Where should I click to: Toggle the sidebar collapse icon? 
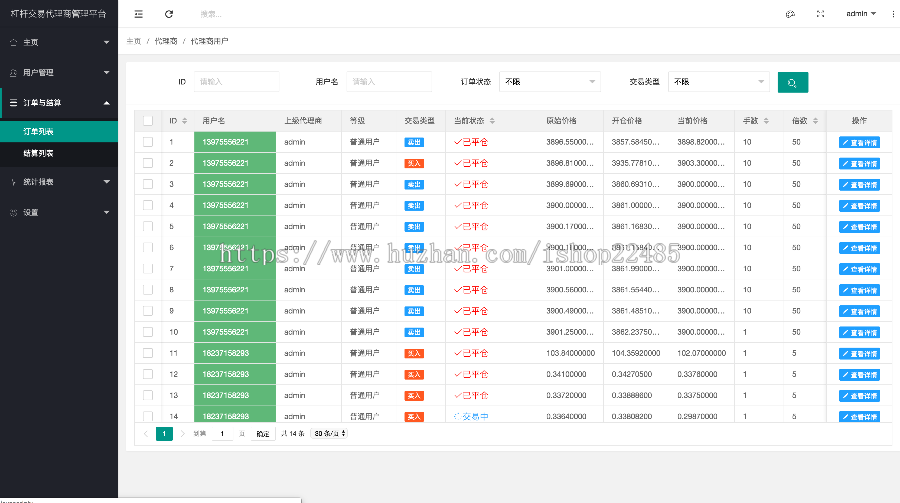coord(138,14)
